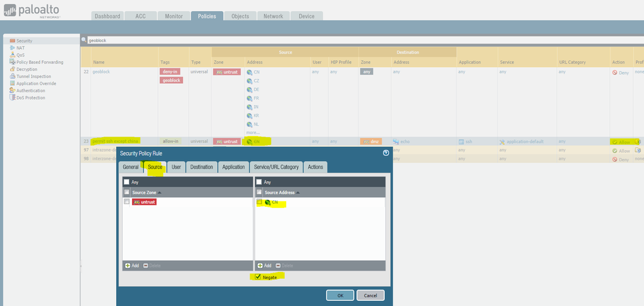The image size is (644, 306).
Task: Select Security in the policy sidebar
Action: pos(24,41)
